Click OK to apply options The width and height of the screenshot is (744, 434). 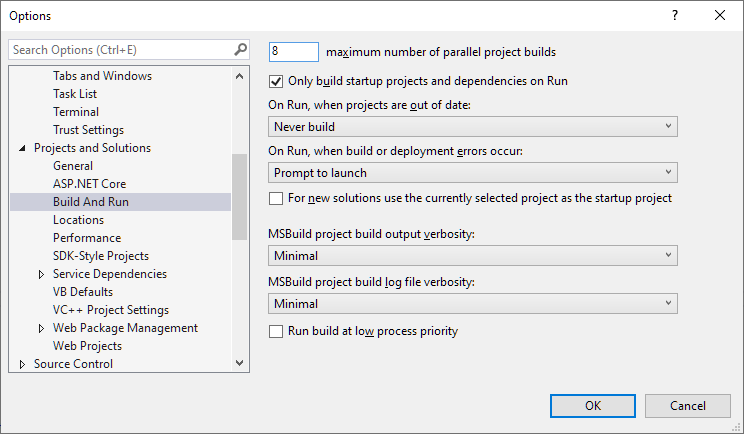pyautogui.click(x=593, y=405)
